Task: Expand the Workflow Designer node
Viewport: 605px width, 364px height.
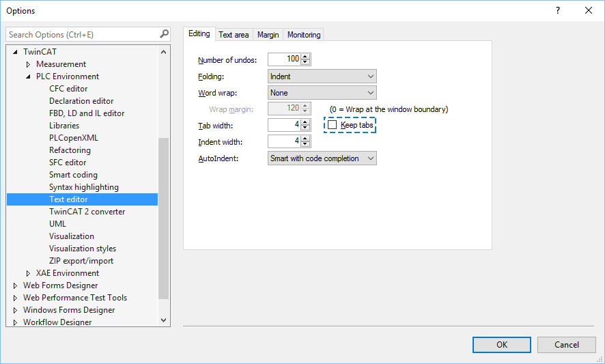Action: 16,322
